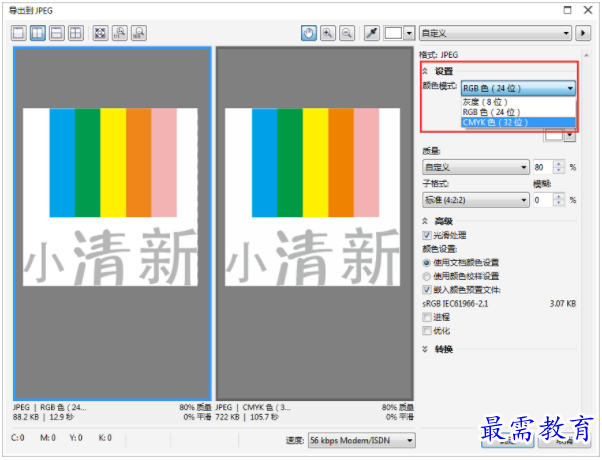Enable the 进程 checkbox
The width and height of the screenshot is (602, 460).
(427, 317)
